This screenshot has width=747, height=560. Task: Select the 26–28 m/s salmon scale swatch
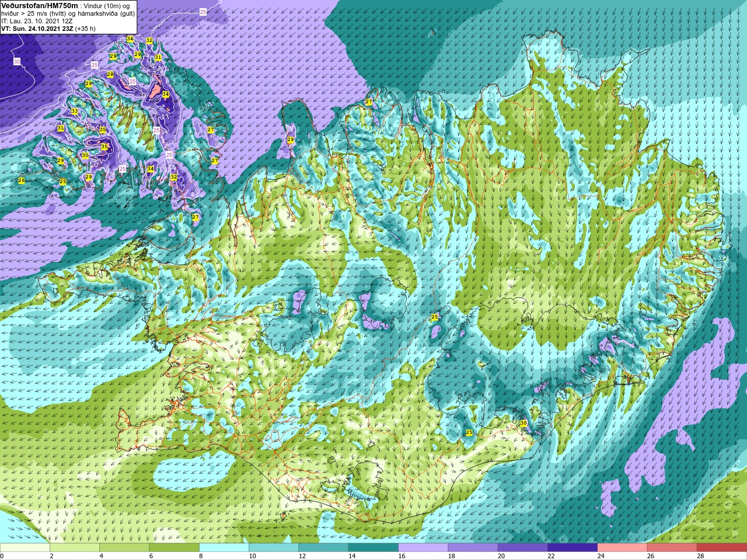pos(672,548)
